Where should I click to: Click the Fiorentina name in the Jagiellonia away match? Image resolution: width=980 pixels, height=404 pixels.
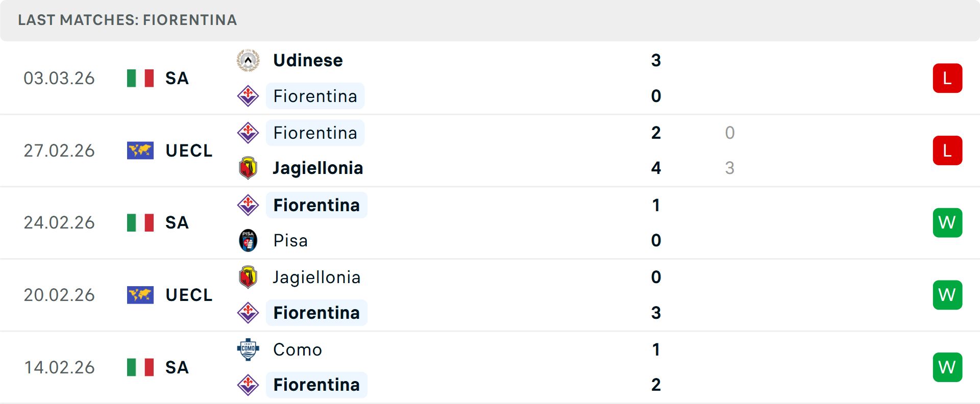pos(316,313)
